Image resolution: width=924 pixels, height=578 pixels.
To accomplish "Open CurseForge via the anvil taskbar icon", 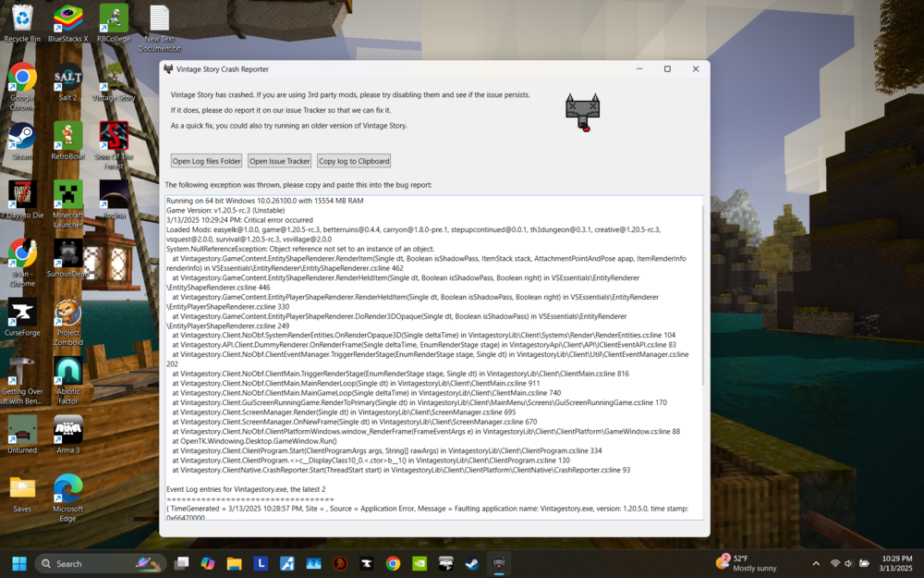I will click(x=367, y=562).
